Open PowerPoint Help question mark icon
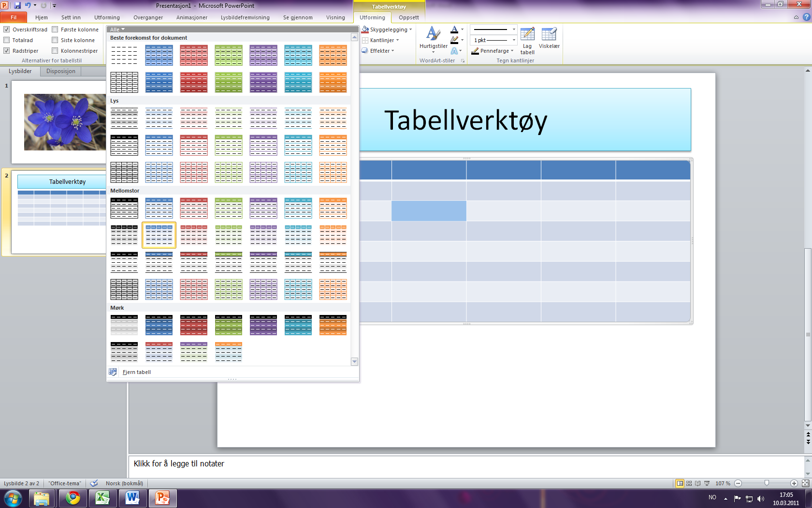The height and width of the screenshot is (508, 812). pyautogui.click(x=806, y=17)
